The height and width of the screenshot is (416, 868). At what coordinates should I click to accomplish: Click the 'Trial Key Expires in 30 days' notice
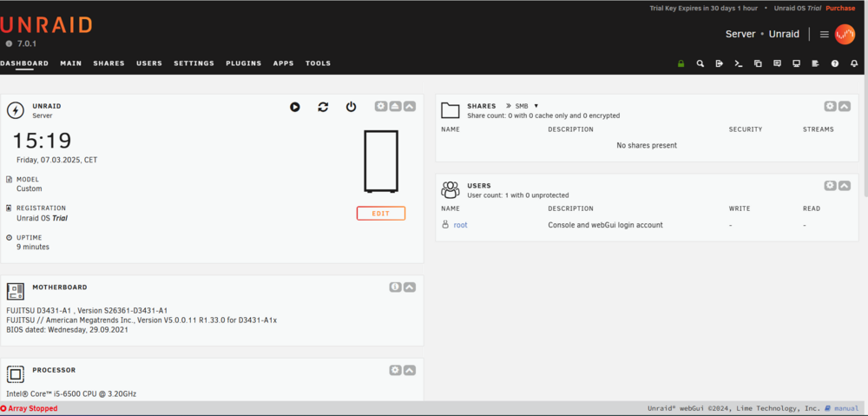point(703,9)
